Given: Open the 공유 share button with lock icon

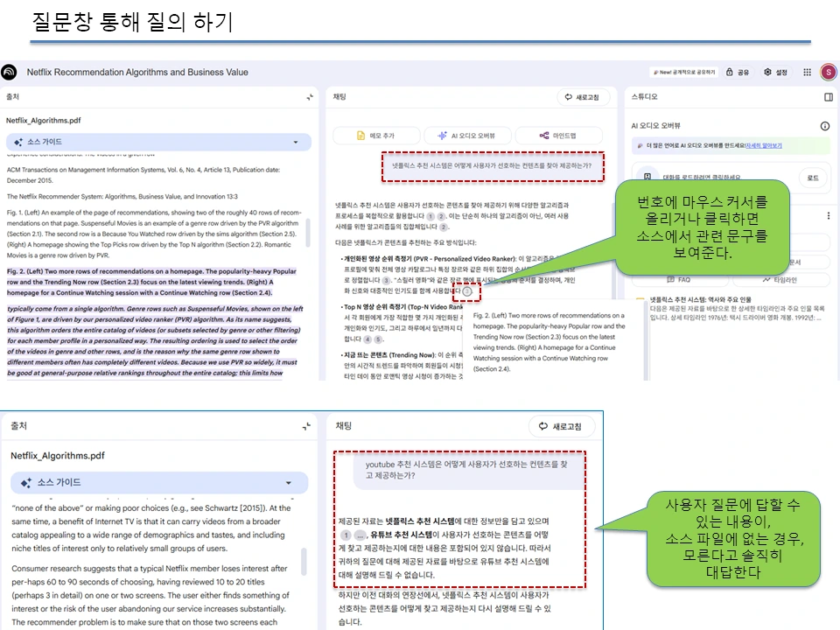Looking at the screenshot, I should (738, 72).
